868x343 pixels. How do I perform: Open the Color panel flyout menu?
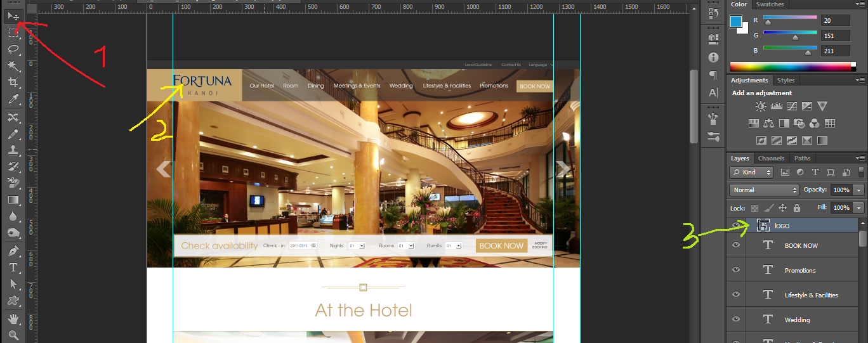[860, 4]
